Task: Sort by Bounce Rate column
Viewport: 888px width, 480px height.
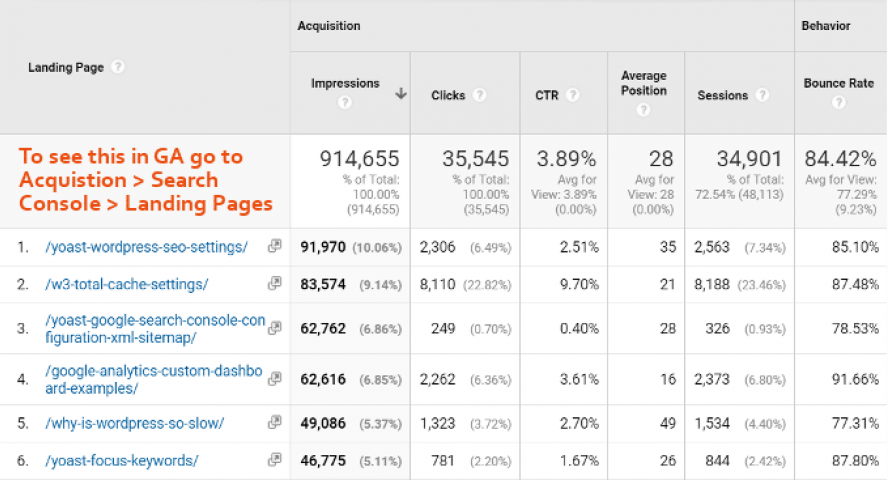Action: point(839,83)
